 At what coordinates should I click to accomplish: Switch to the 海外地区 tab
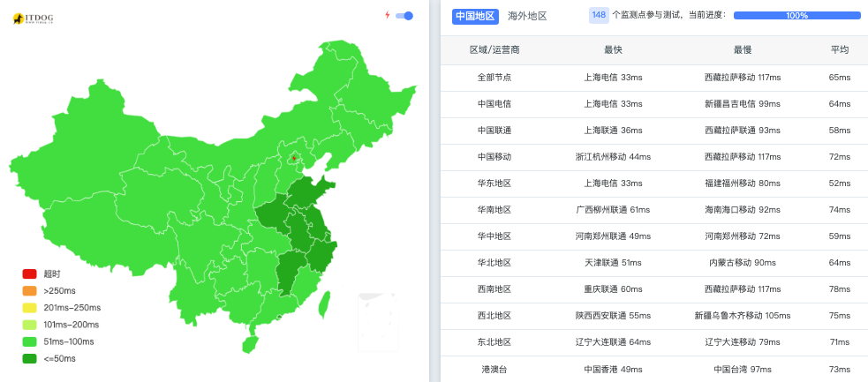pos(527,16)
